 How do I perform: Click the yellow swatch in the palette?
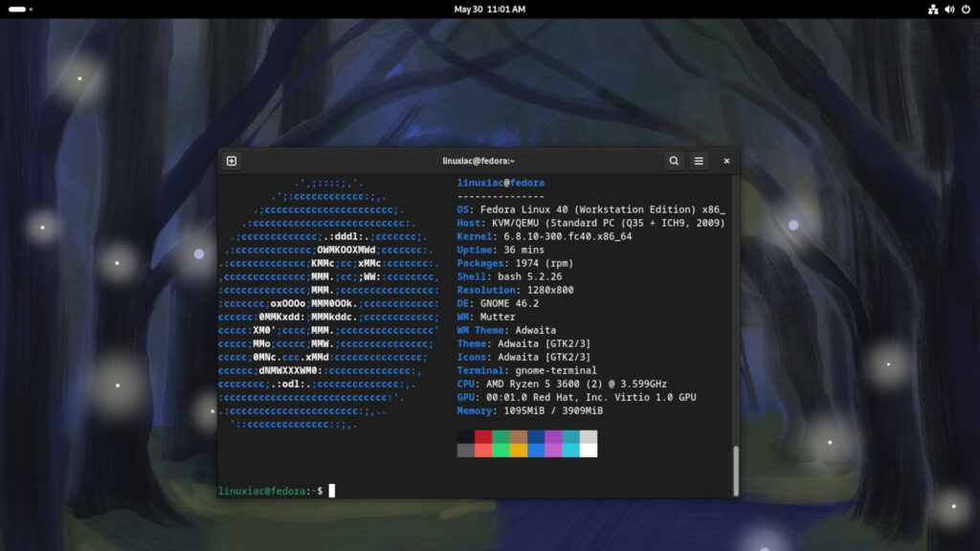(x=518, y=451)
